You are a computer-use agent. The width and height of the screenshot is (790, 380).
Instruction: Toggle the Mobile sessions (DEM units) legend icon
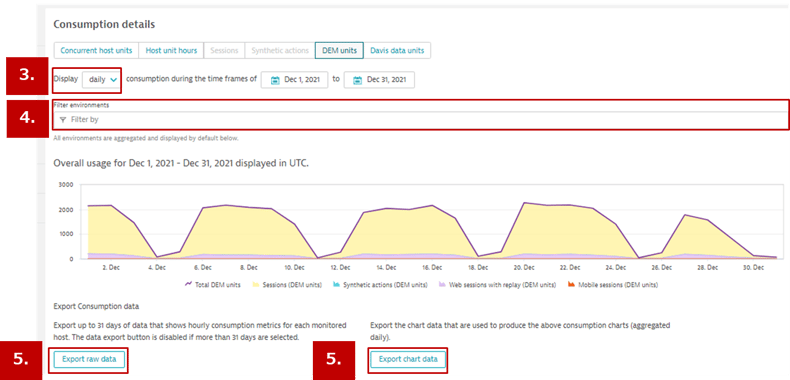[x=571, y=284]
